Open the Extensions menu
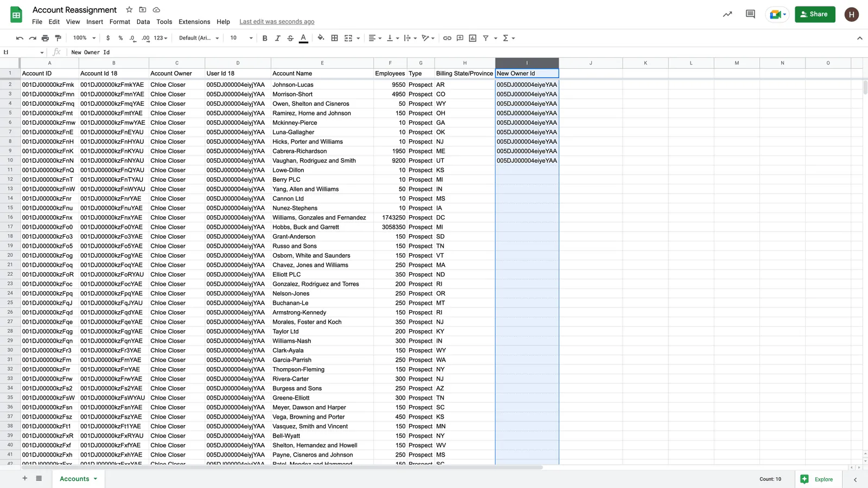Viewport: 868px width, 488px height. (194, 22)
